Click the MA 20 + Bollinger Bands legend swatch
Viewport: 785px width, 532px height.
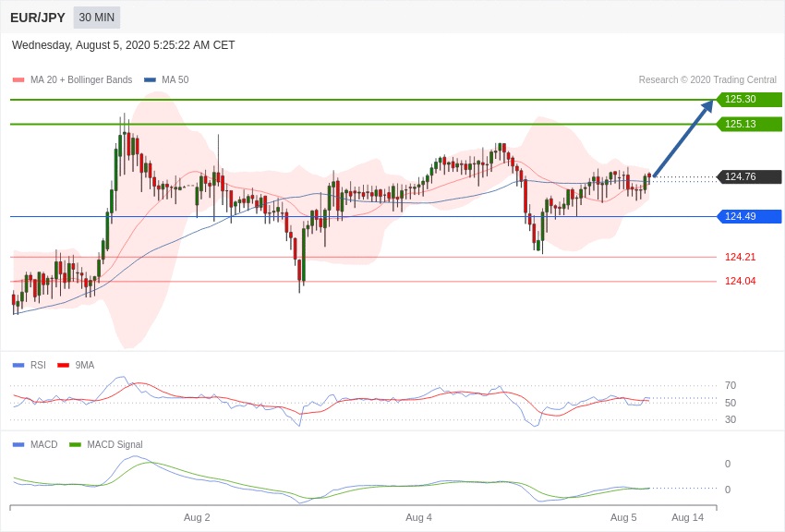click(x=18, y=80)
